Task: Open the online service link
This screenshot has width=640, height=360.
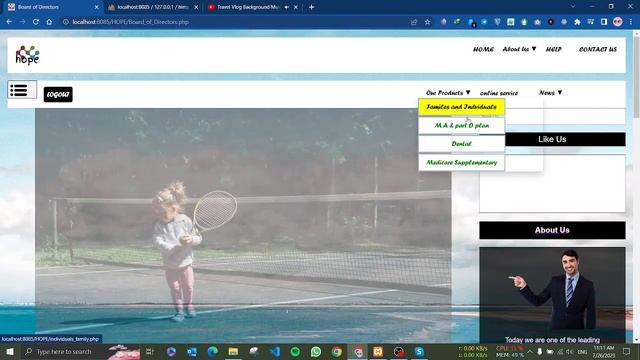Action: [499, 93]
